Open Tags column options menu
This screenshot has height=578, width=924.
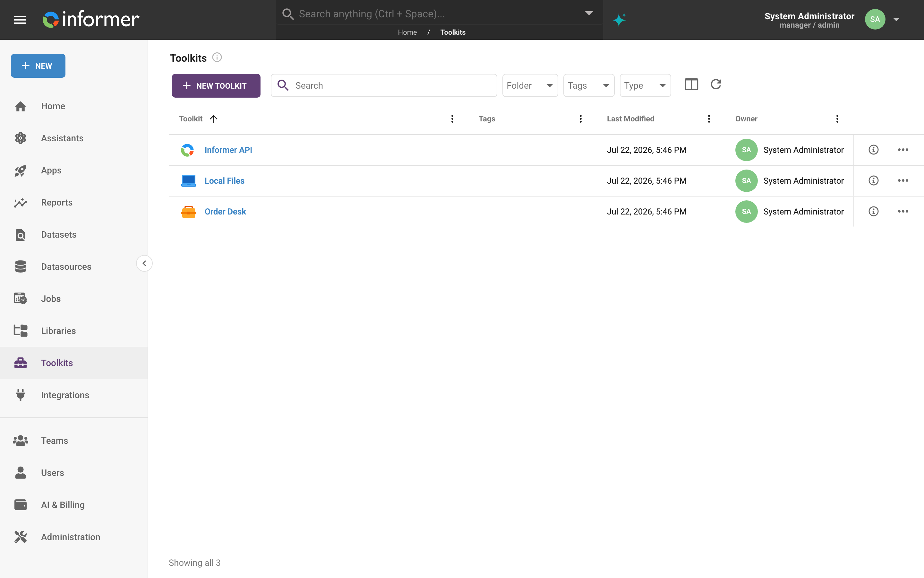click(x=580, y=119)
